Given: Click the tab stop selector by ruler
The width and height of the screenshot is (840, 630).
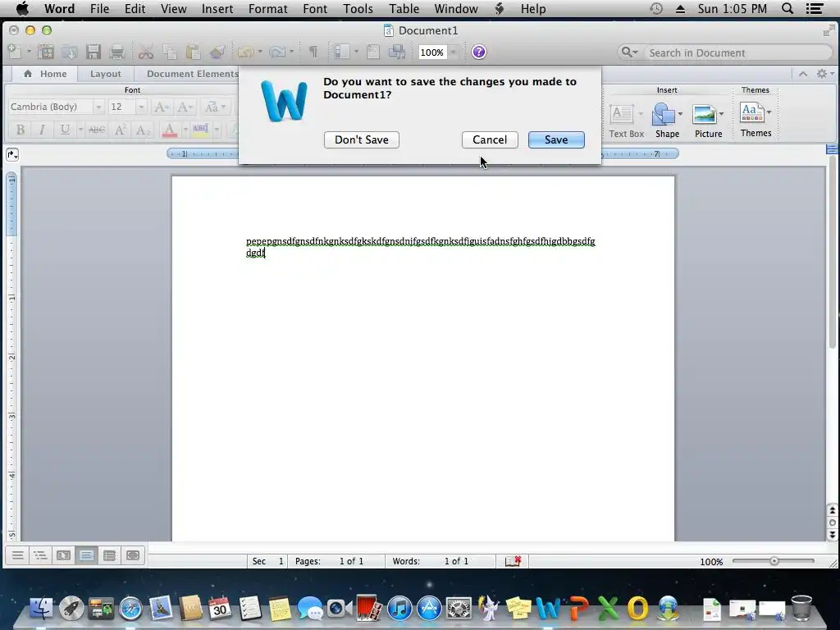Looking at the screenshot, I should pos(12,155).
